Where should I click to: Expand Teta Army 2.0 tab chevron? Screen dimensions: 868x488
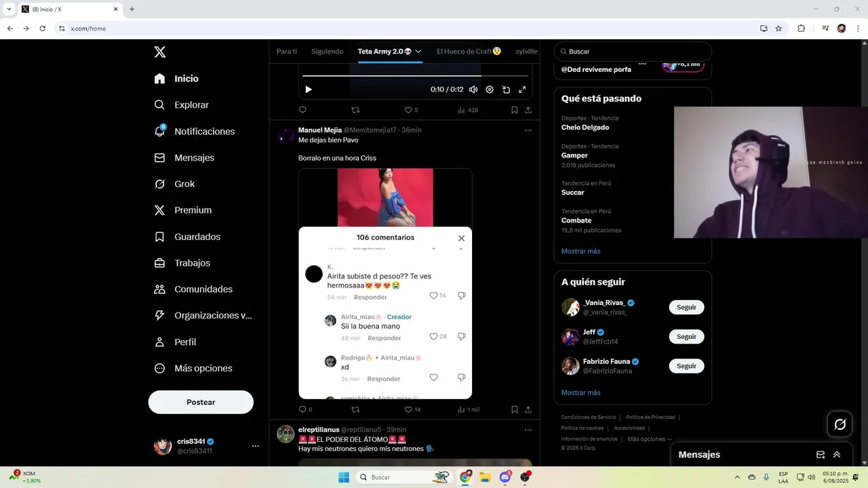418,52
